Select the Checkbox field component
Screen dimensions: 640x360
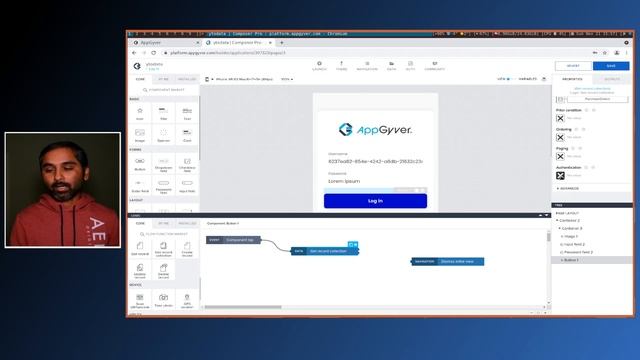(x=187, y=164)
